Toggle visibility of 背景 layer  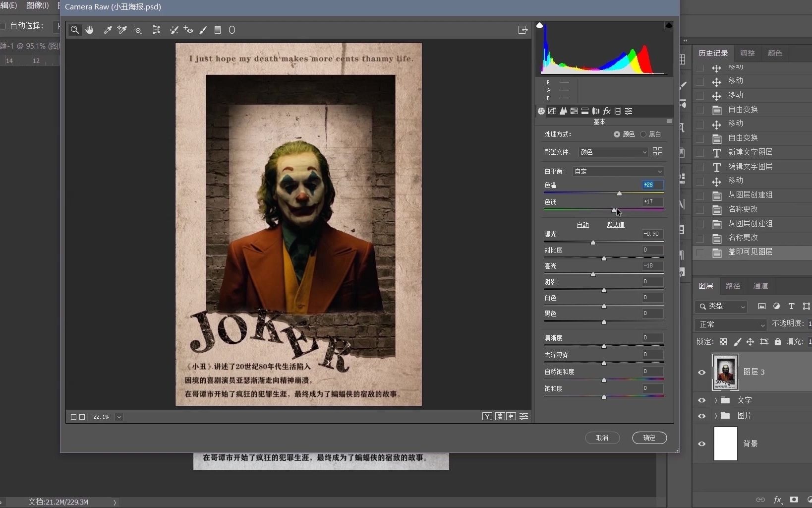pos(702,444)
